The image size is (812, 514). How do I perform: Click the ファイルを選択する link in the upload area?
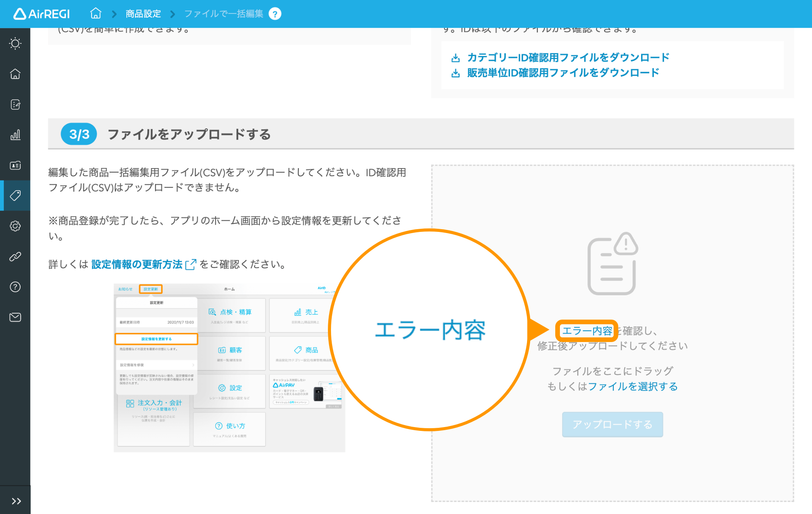(x=633, y=386)
